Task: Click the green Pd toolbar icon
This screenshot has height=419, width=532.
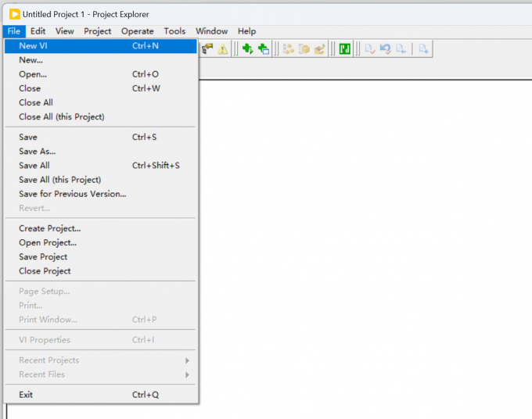Action: click(x=344, y=48)
